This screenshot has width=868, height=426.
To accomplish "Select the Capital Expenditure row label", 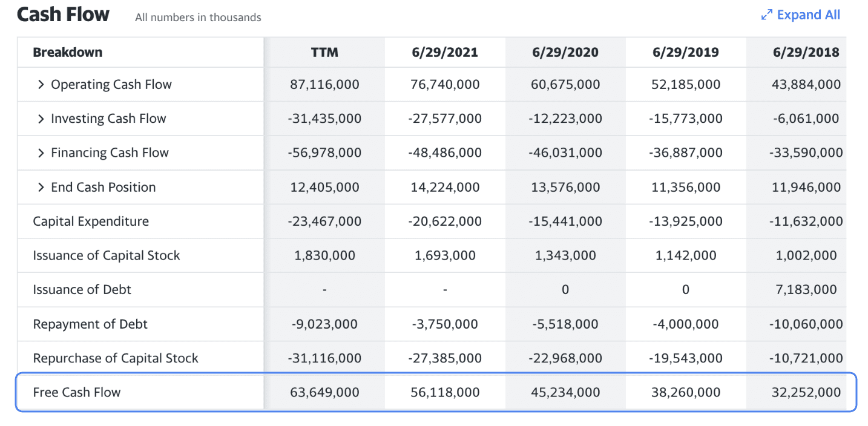I will coord(91,221).
